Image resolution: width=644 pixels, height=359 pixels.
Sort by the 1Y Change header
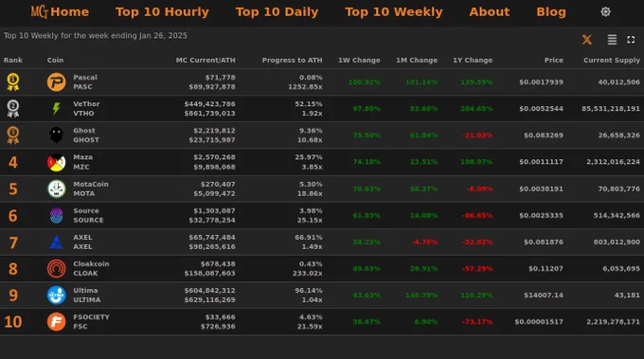click(x=473, y=60)
